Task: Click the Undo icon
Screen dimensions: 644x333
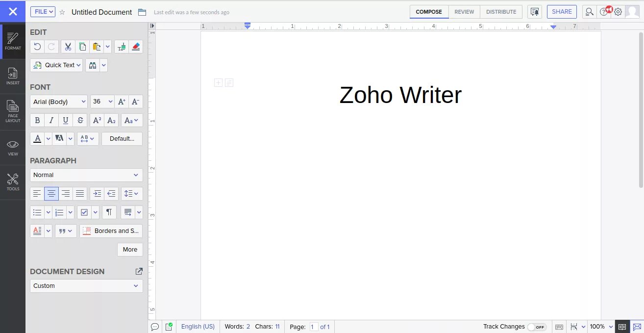Action: coord(37,47)
